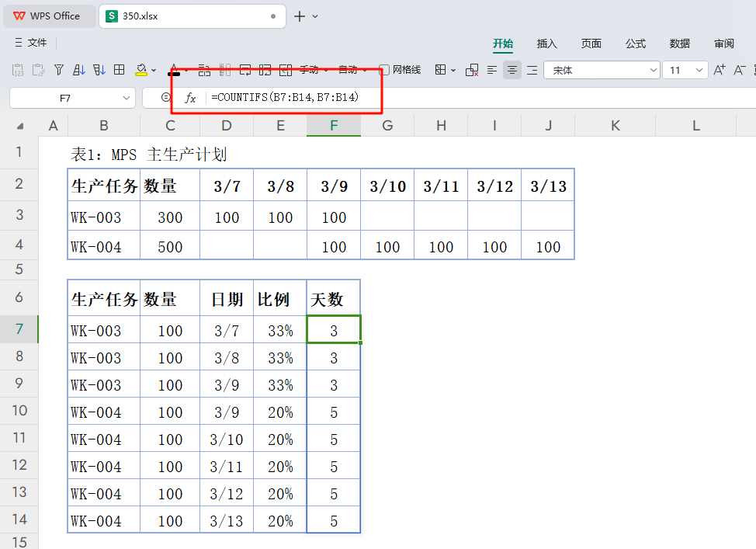Image resolution: width=756 pixels, height=549 pixels.
Task: Click the 300 quantity cell for WK-003
Action: point(170,216)
